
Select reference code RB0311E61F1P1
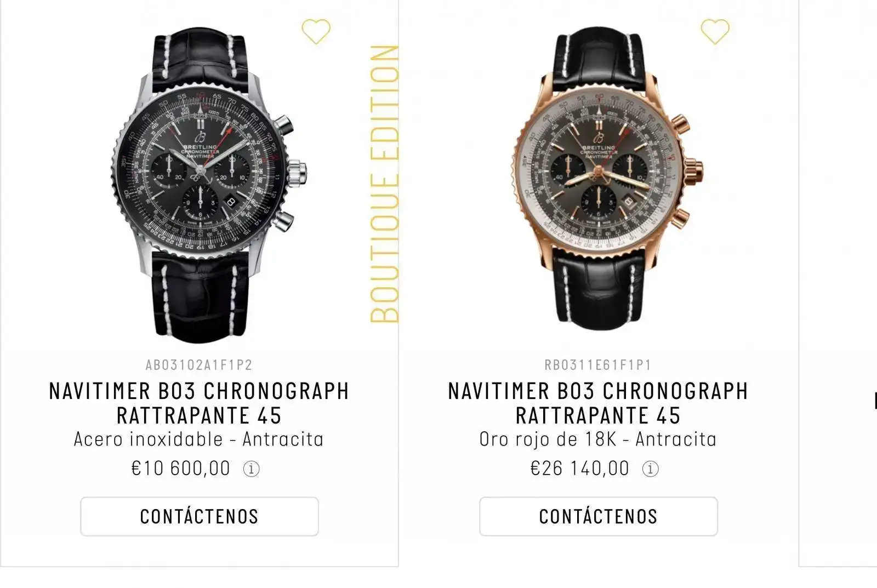[x=598, y=365]
